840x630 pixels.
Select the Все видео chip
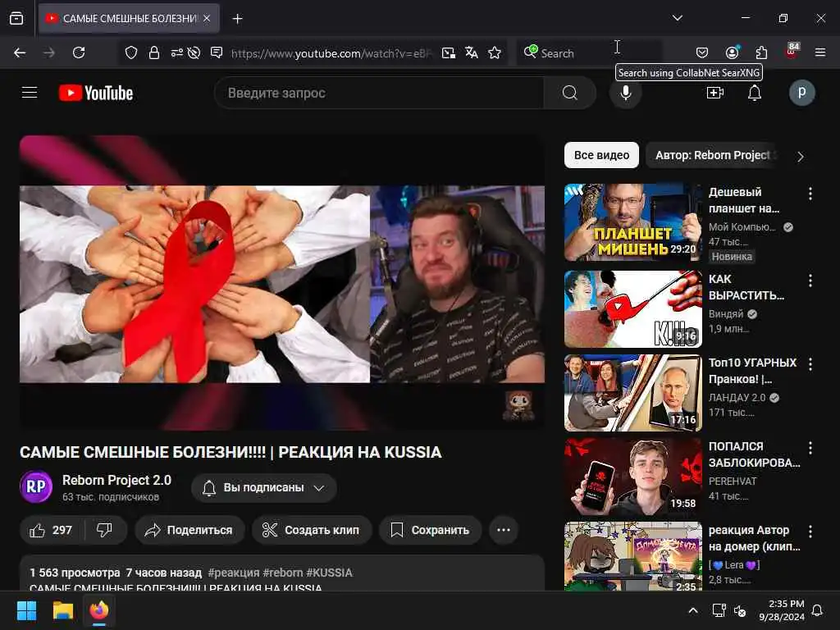pos(601,155)
